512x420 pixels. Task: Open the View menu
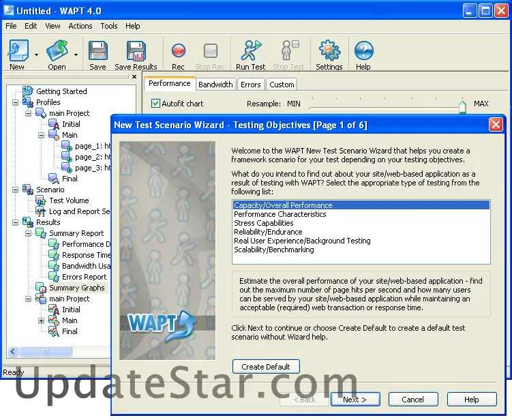(52, 26)
